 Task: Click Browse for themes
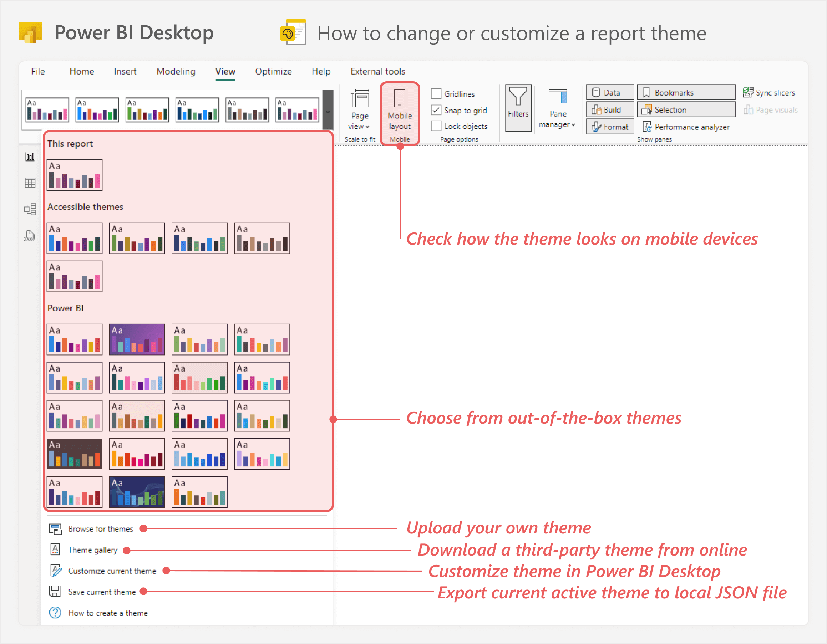pyautogui.click(x=100, y=528)
